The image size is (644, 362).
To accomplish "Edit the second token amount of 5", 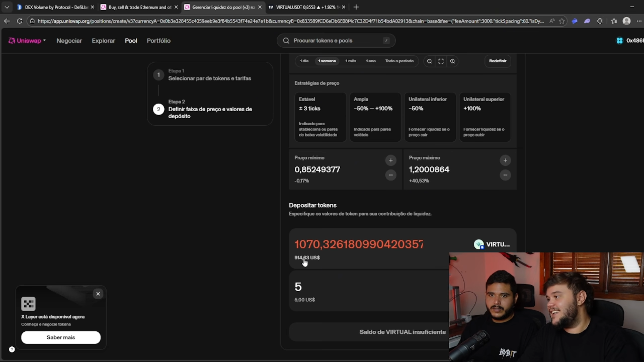I will [x=298, y=287].
